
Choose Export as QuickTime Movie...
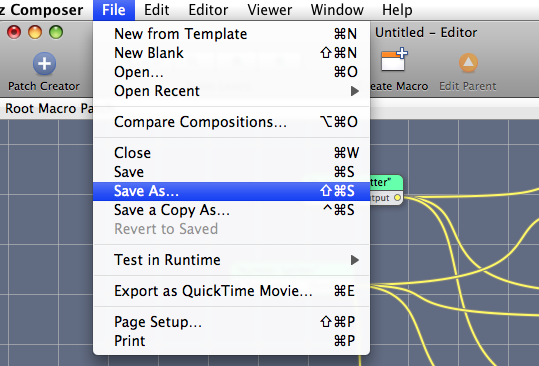click(x=231, y=291)
